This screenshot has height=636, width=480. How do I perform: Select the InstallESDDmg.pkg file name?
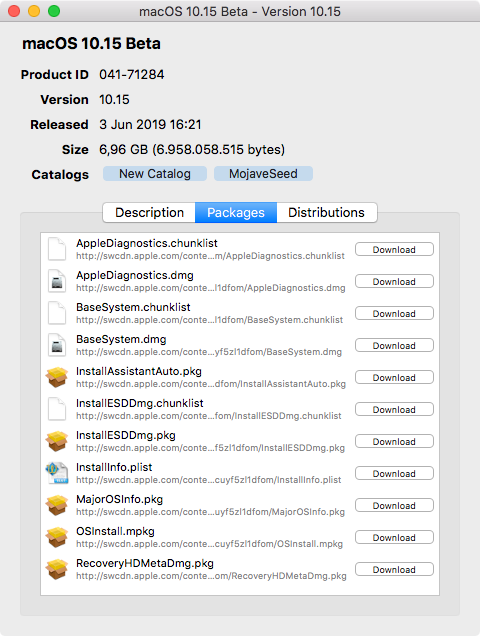click(126, 435)
